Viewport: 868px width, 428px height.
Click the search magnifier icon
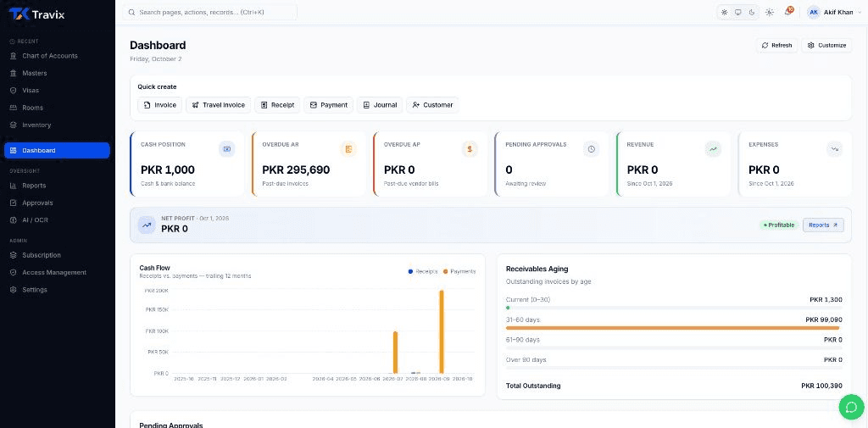(x=131, y=12)
